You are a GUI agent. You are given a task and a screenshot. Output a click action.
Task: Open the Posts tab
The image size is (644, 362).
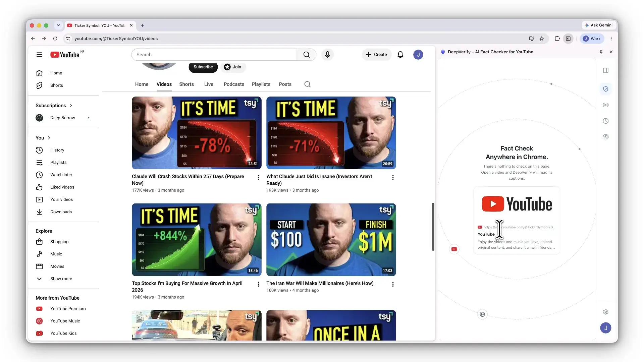[x=285, y=84]
